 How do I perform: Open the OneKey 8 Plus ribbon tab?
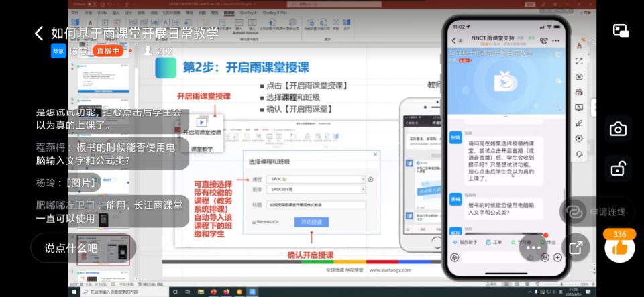click(275, 13)
